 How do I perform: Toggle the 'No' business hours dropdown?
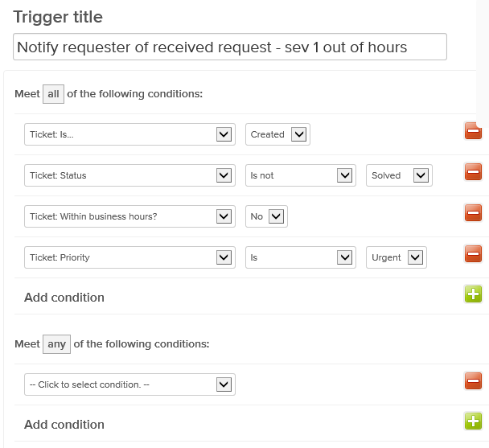[x=266, y=216]
